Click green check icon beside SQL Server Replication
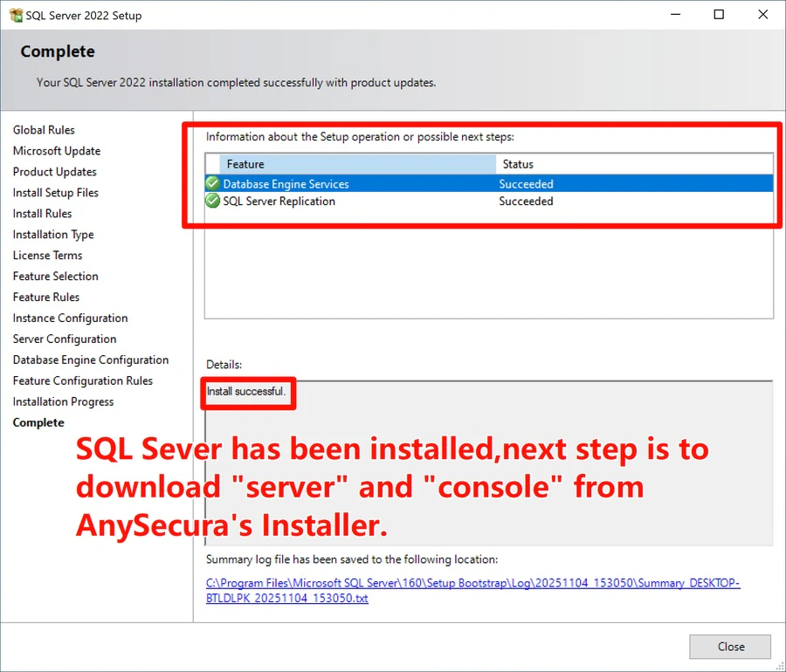Screen dimensions: 786x672 tap(212, 201)
